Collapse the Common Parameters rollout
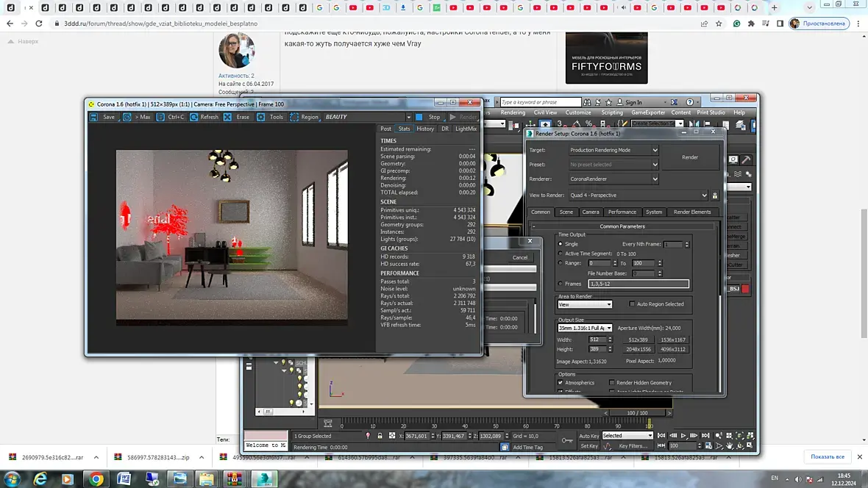Viewport: 868px width, 488px height. click(x=622, y=226)
